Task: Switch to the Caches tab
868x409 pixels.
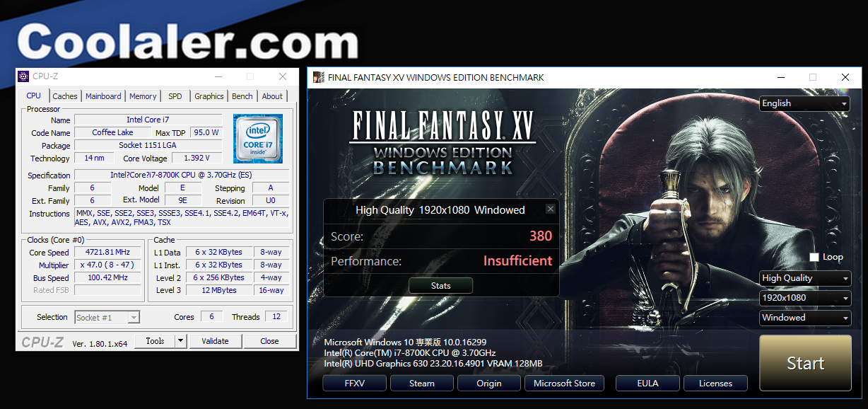Action: [x=65, y=96]
